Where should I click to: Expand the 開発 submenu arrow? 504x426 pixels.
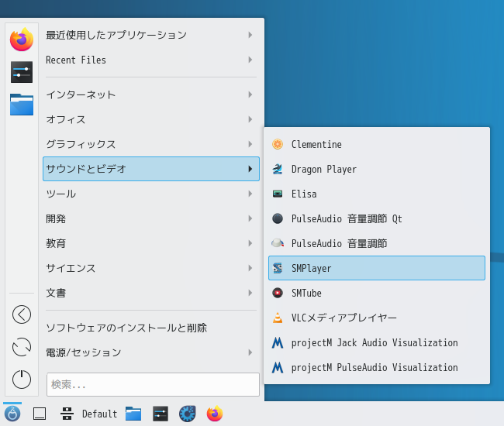tap(250, 218)
